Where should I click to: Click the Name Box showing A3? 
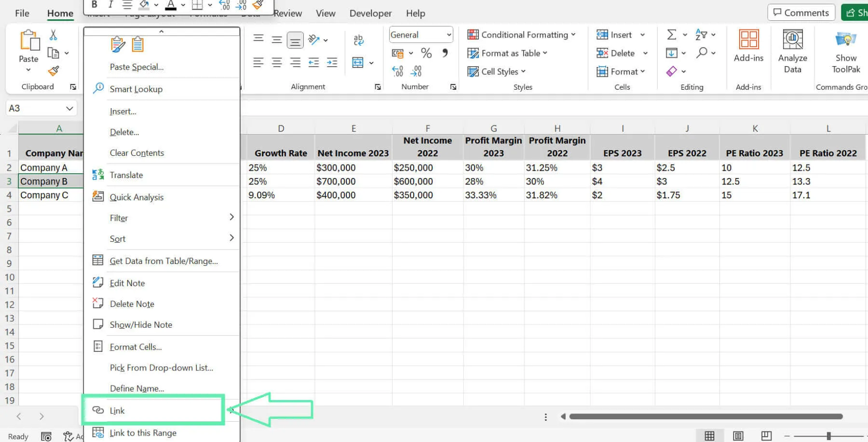point(41,108)
